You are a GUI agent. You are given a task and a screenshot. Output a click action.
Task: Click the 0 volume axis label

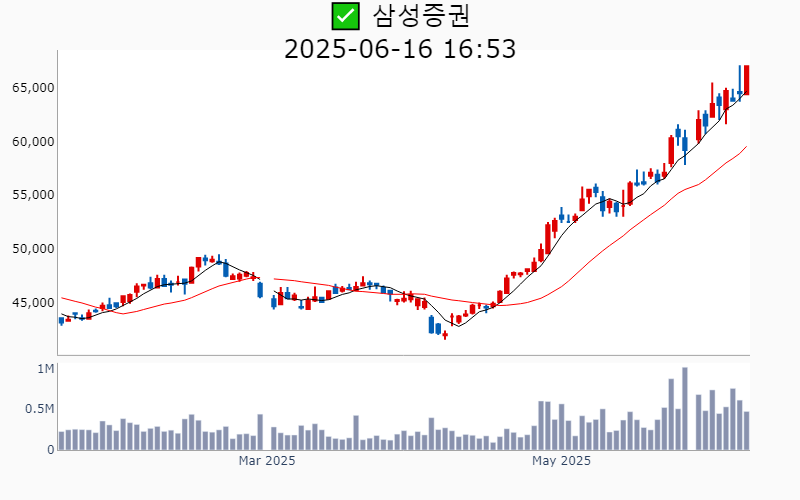point(51,450)
